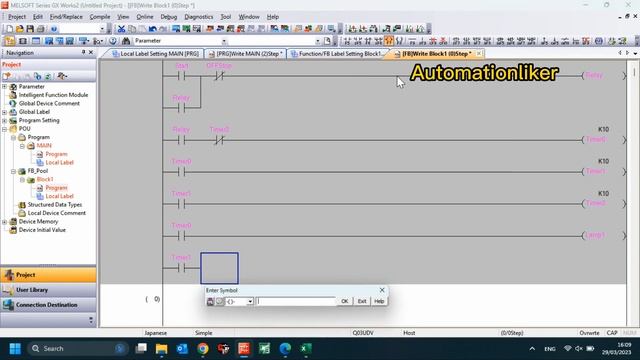Close the Enter Symbol dialog

point(382,290)
